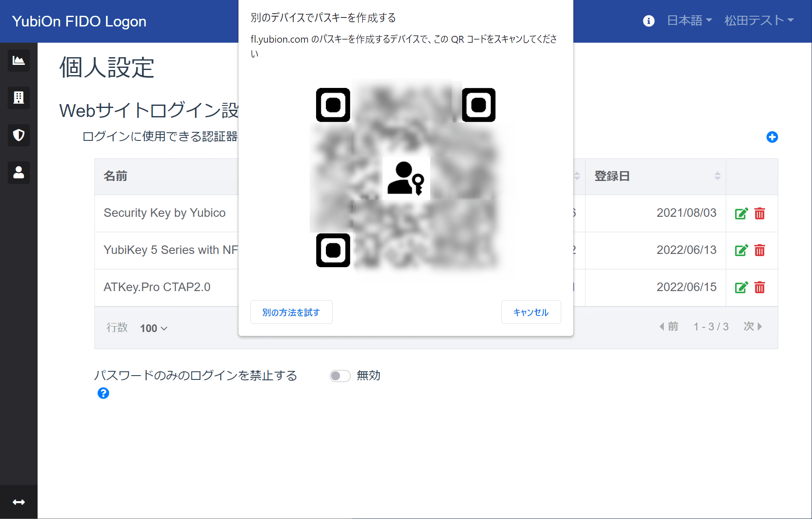812x519 pixels.
Task: Click the QR code image in dialog
Action: (406, 178)
